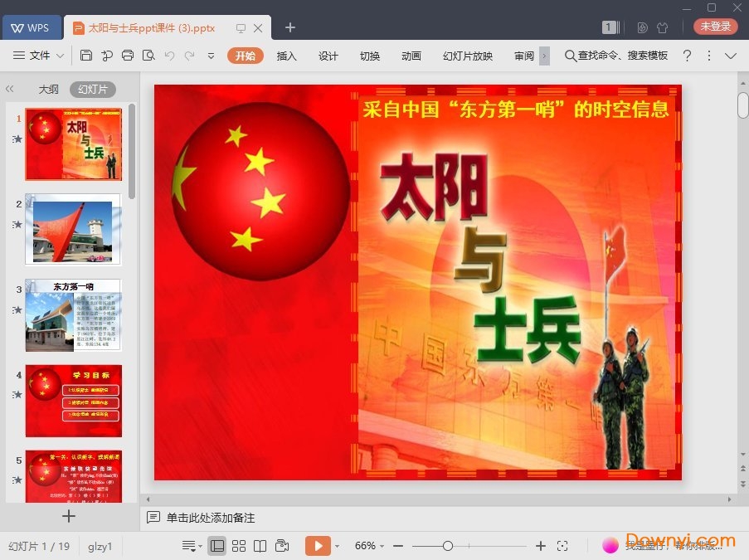The width and height of the screenshot is (749, 560).
Task: Toggle normal view in the status bar
Action: coord(217,546)
